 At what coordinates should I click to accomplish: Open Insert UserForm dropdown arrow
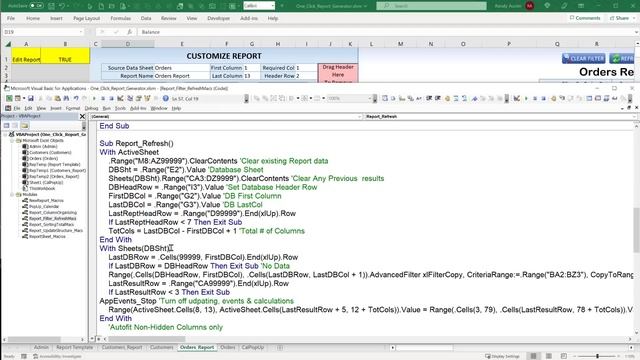coord(24,98)
